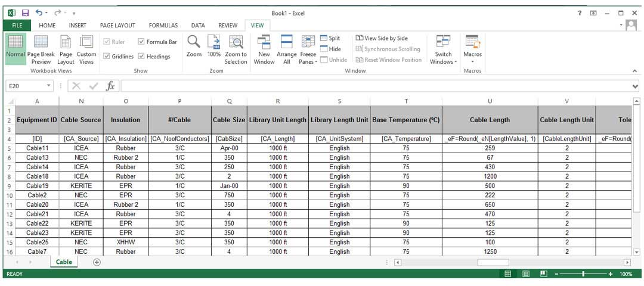Click the Zoom magnifier icon
The image size is (644, 286).
click(194, 42)
